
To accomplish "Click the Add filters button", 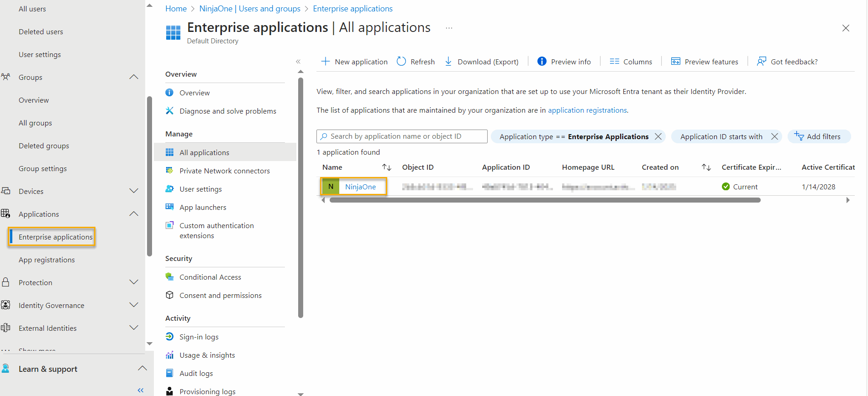I will coord(819,136).
